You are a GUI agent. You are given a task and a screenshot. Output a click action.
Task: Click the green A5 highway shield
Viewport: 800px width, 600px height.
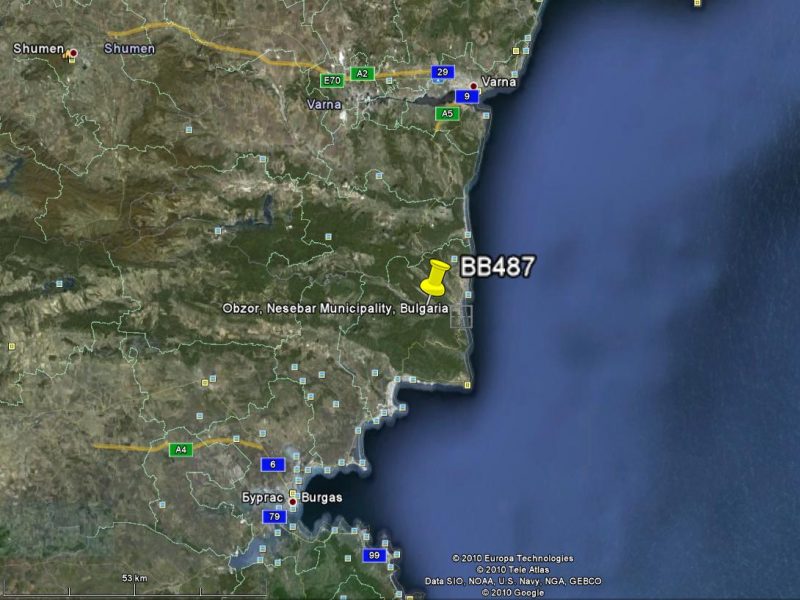[446, 114]
